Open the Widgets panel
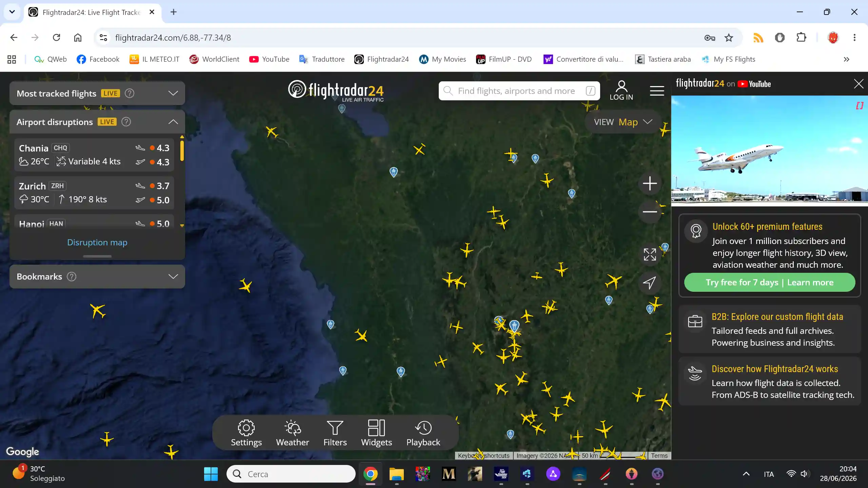 pos(376,433)
